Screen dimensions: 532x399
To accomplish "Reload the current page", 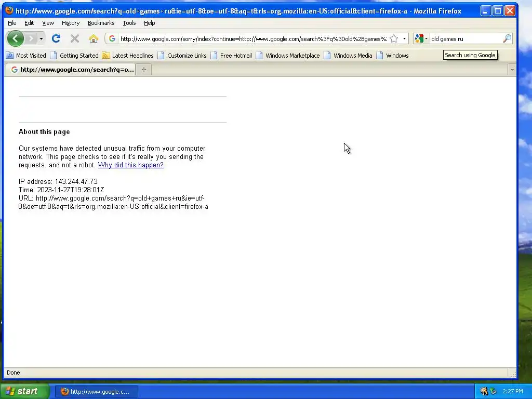I will click(56, 38).
